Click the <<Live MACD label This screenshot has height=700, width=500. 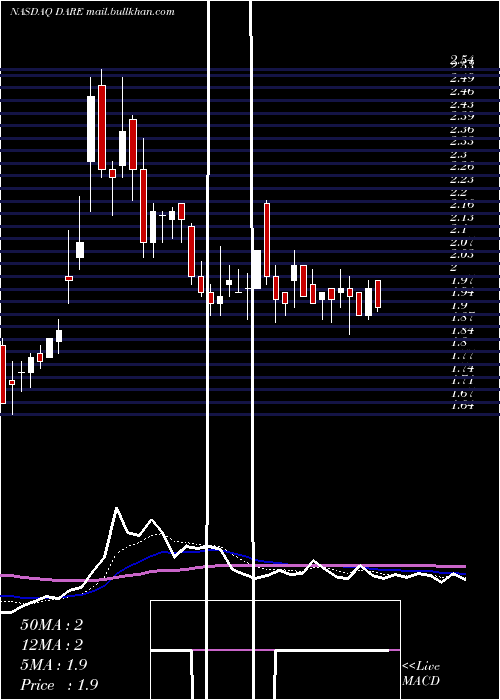point(421,674)
